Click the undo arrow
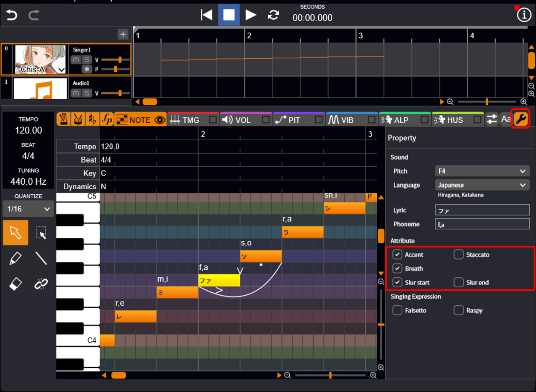536x392 pixels. point(12,15)
